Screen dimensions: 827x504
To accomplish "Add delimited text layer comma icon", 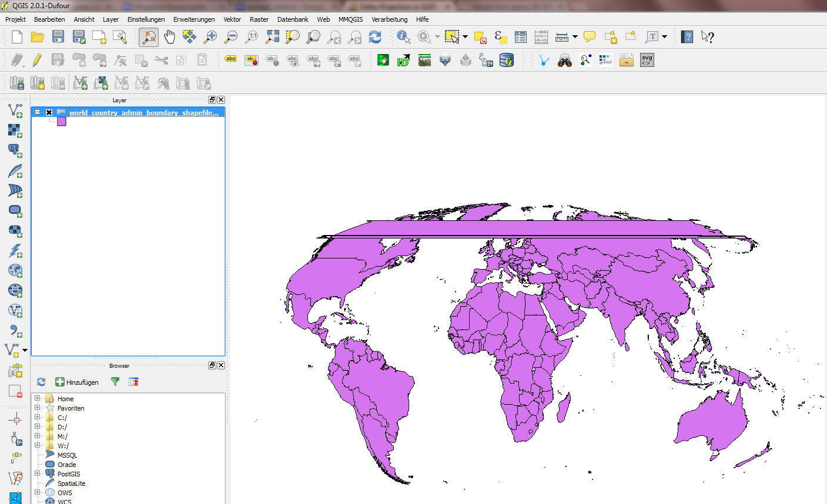I will coord(15,331).
